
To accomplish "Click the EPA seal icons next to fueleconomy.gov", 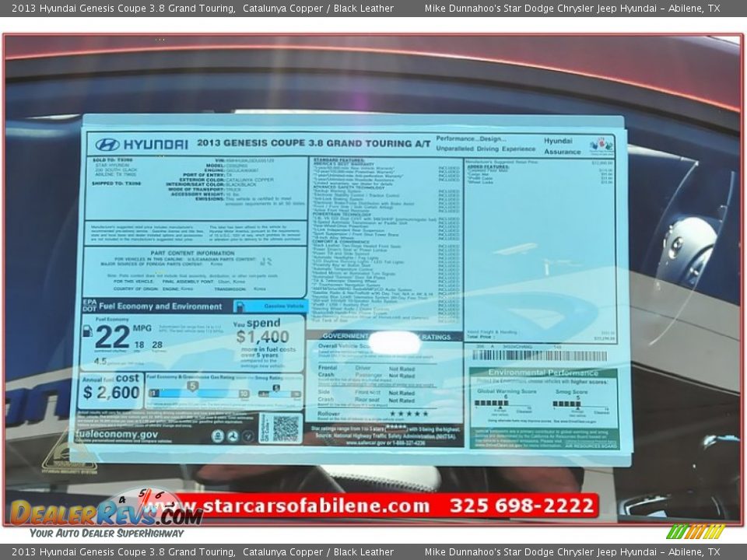I will (233, 436).
